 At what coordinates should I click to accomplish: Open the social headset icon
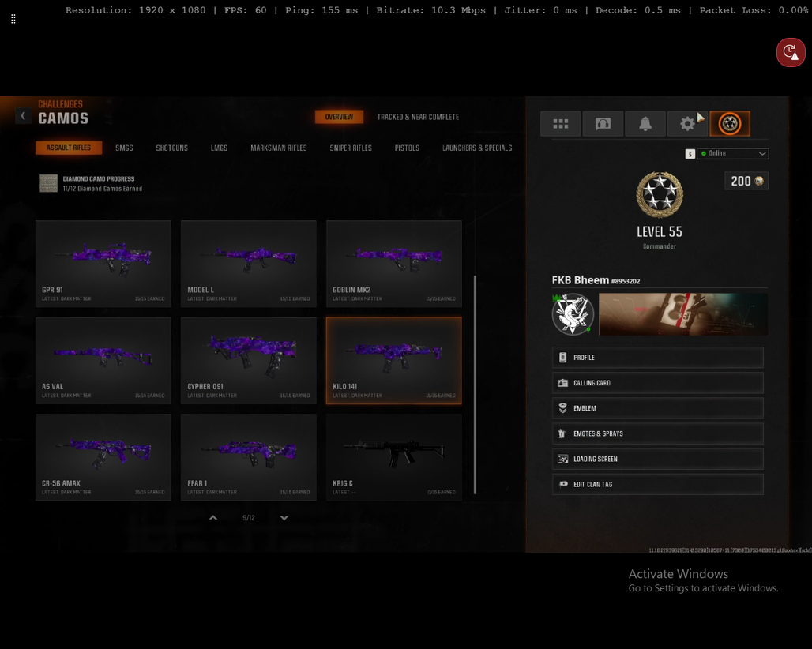click(x=603, y=124)
